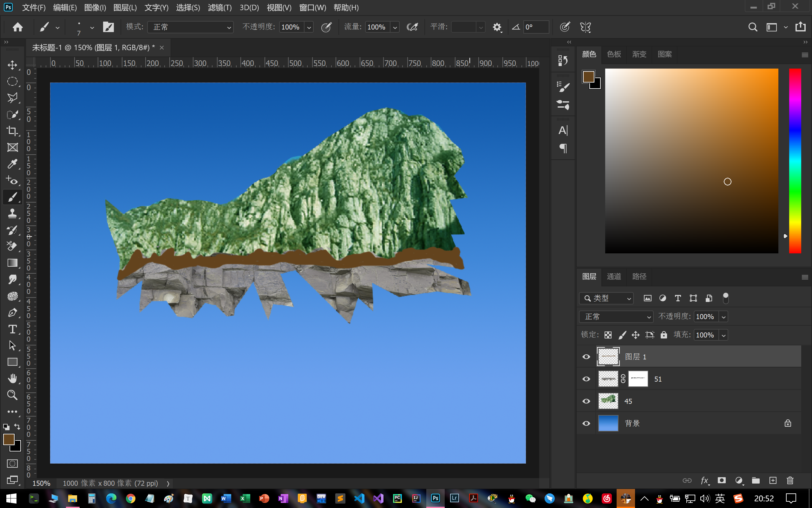Toggle lock transparent pixels
812x508 pixels.
tap(608, 335)
